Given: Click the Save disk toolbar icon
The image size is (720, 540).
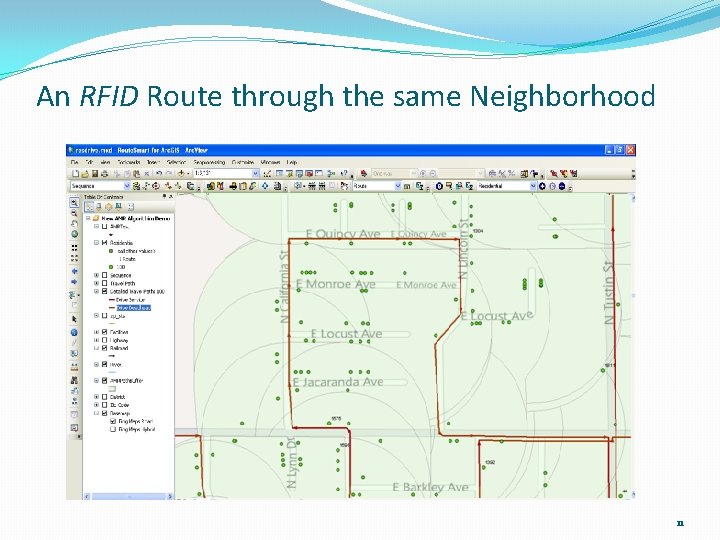Looking at the screenshot, I should coord(95,174).
